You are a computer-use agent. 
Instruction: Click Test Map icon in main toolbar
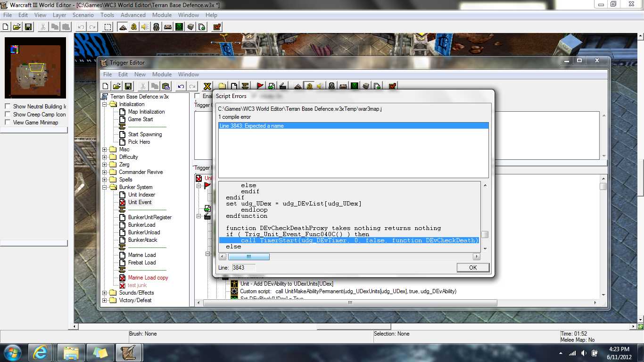coord(217,27)
